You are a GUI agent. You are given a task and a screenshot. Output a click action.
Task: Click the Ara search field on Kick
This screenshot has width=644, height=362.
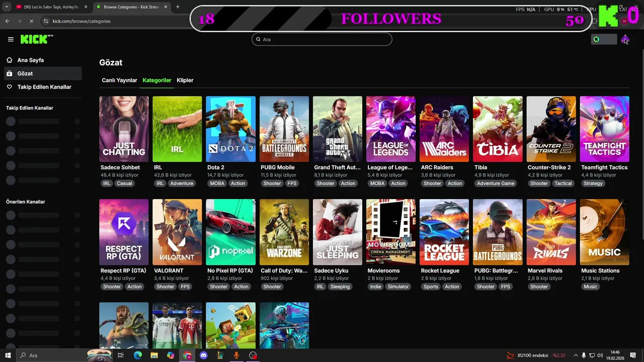tap(322, 39)
